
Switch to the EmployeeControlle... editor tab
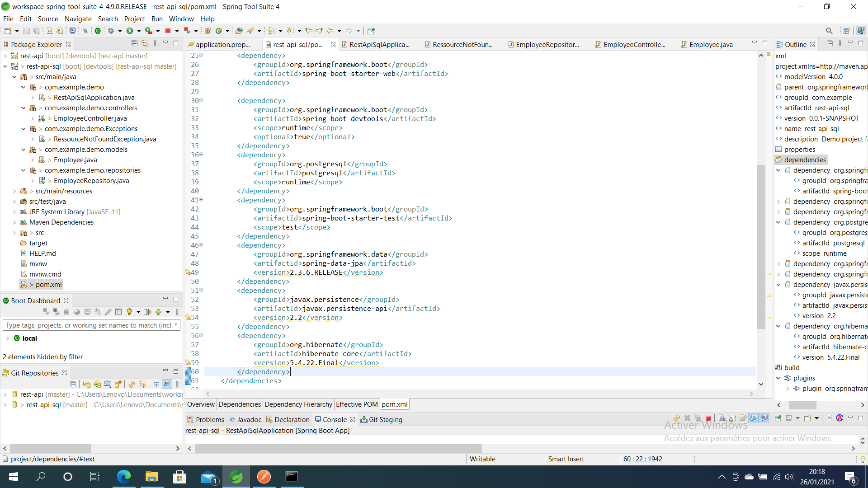coord(630,44)
